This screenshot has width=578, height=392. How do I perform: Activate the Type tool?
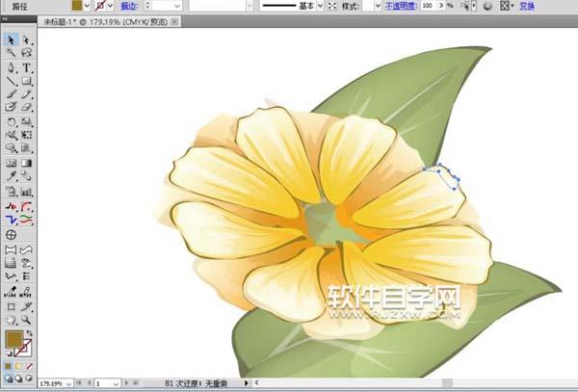26,68
